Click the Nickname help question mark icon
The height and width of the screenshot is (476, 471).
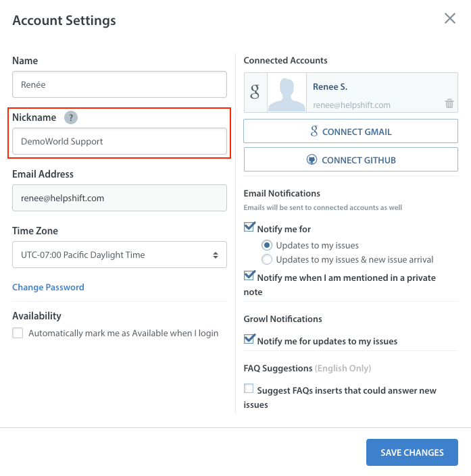click(x=71, y=117)
